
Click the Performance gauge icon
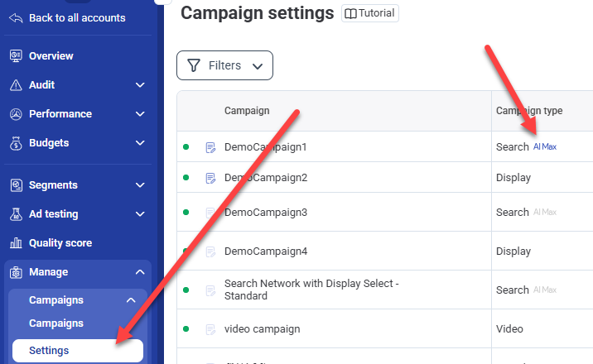point(15,114)
